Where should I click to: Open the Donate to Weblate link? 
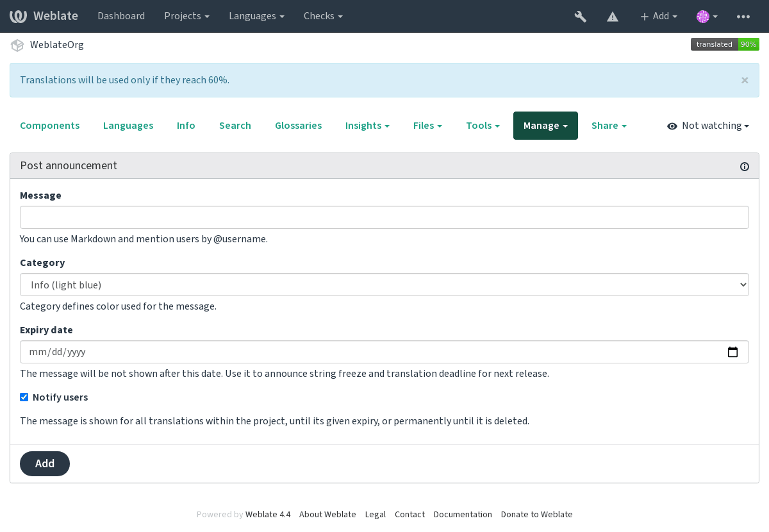537,514
